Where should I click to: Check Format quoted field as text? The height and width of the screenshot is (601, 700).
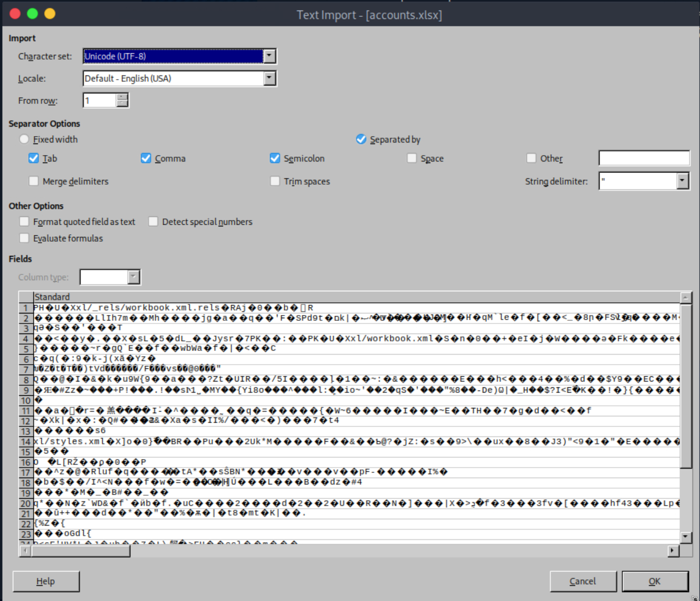[24, 221]
